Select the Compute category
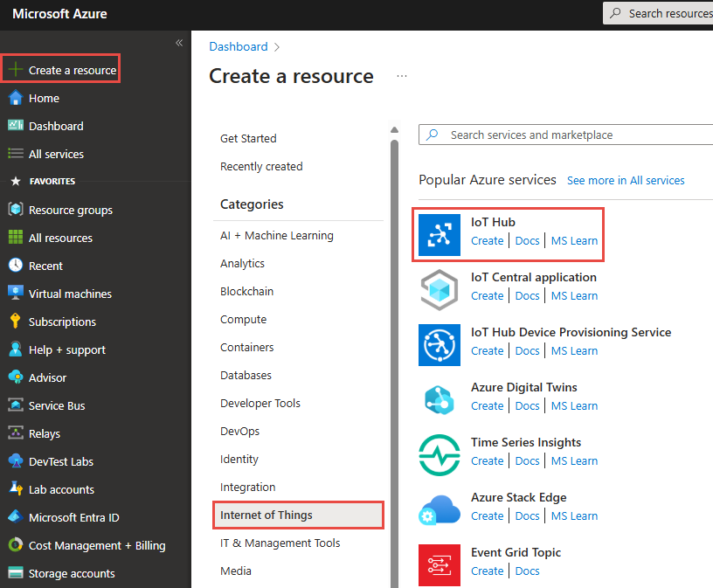The width and height of the screenshot is (713, 588). pyautogui.click(x=243, y=319)
